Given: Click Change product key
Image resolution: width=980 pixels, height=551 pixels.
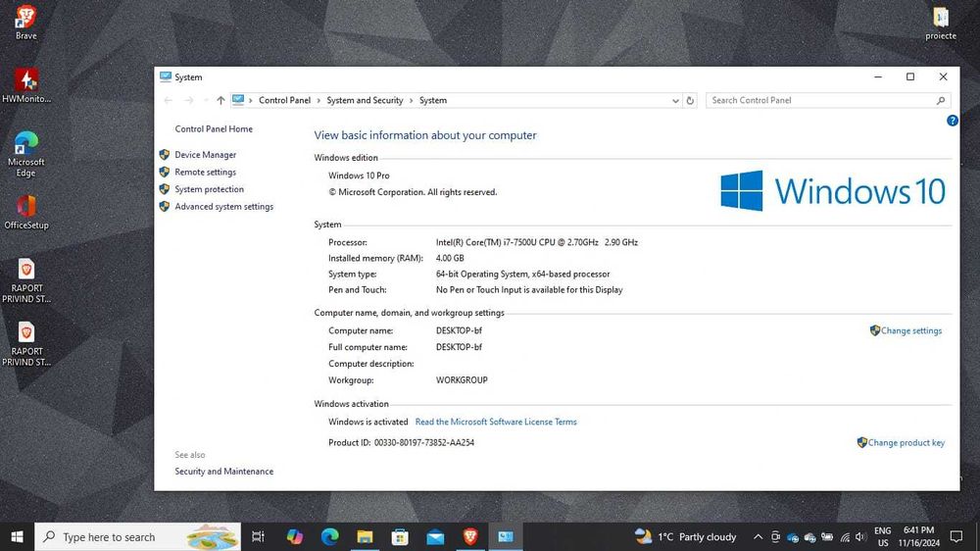Looking at the screenshot, I should click(906, 443).
